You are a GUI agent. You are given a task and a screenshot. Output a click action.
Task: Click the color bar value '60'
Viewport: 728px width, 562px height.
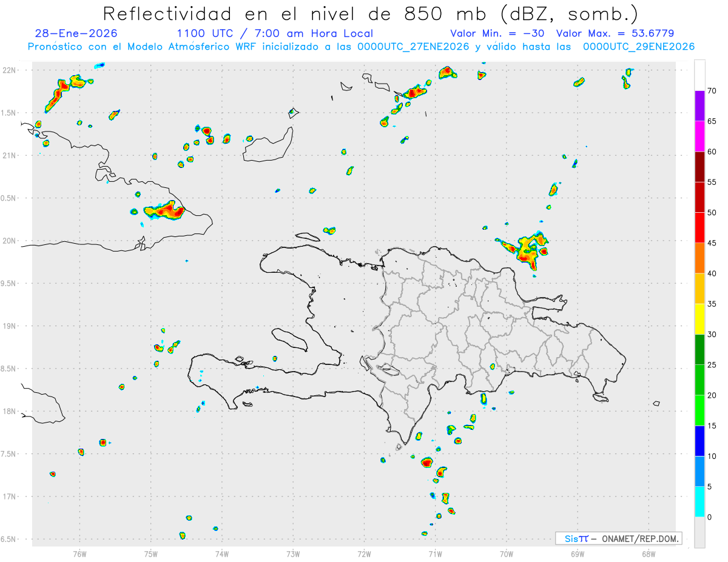point(712,152)
